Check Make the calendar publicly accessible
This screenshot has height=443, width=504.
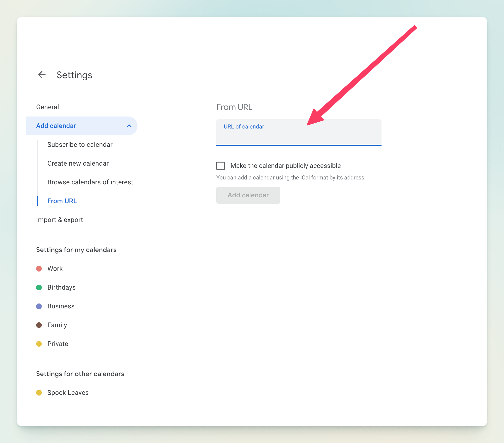[x=220, y=166]
